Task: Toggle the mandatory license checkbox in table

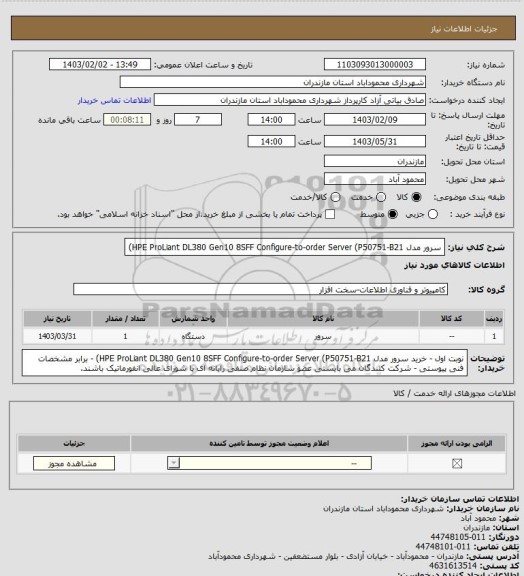Action: pos(457,464)
